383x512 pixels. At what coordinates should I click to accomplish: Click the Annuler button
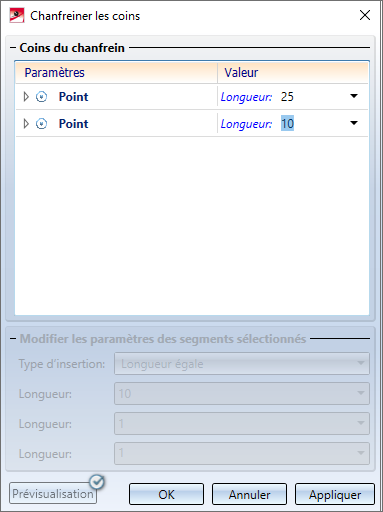pyautogui.click(x=249, y=494)
